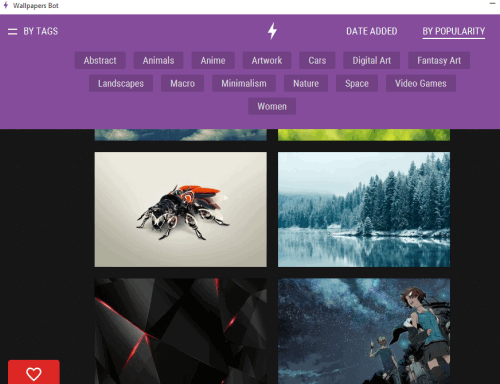Screen dimensions: 500x384
Task: Click the Wallpapers Bot title bar icon
Action: point(5,5)
